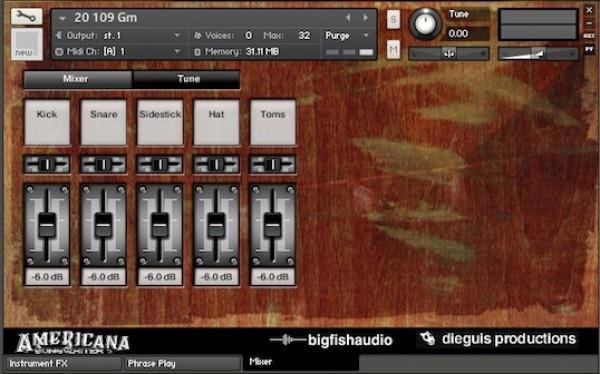Open the Phrase Play bottom tab
This screenshot has height=374, width=600.
183,364
